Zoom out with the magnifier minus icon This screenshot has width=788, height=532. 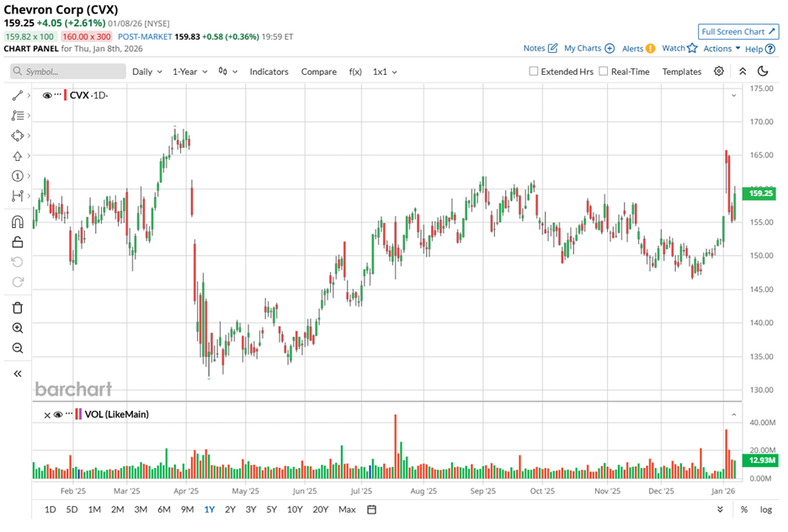pos(17,348)
